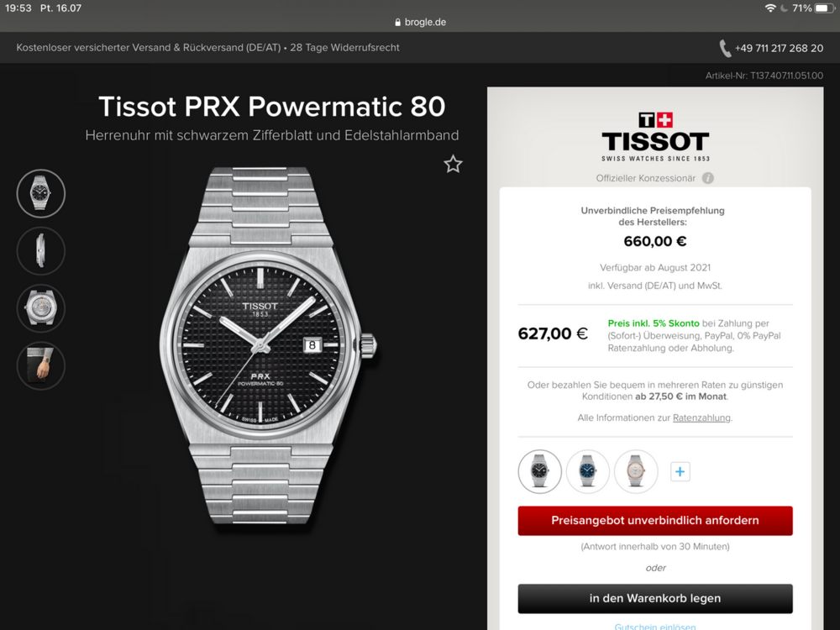Screen dimensions: 840x630
Task: Tap the phone icon in top bar
Action: coord(724,48)
